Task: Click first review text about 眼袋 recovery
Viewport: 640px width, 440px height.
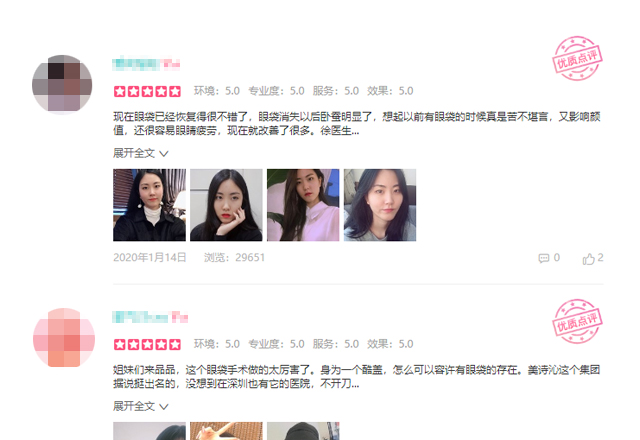Action: (x=357, y=124)
